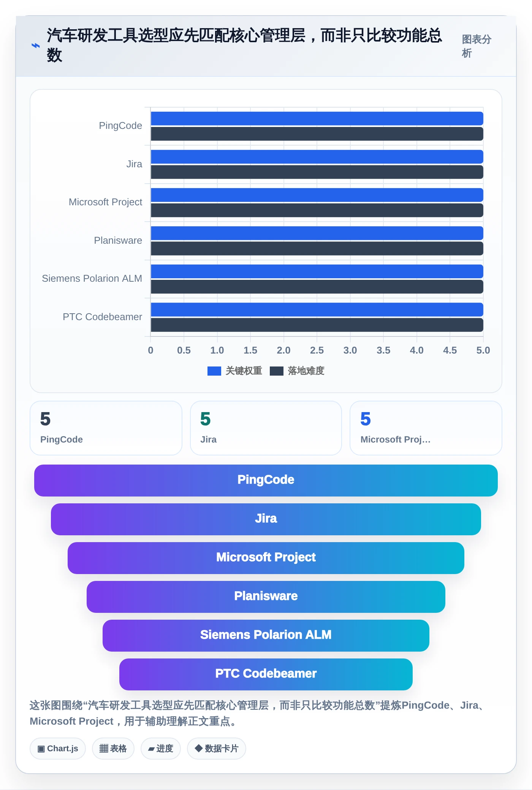Image resolution: width=532 pixels, height=790 pixels.
Task: Click the 表格 tag
Action: pyautogui.click(x=113, y=749)
